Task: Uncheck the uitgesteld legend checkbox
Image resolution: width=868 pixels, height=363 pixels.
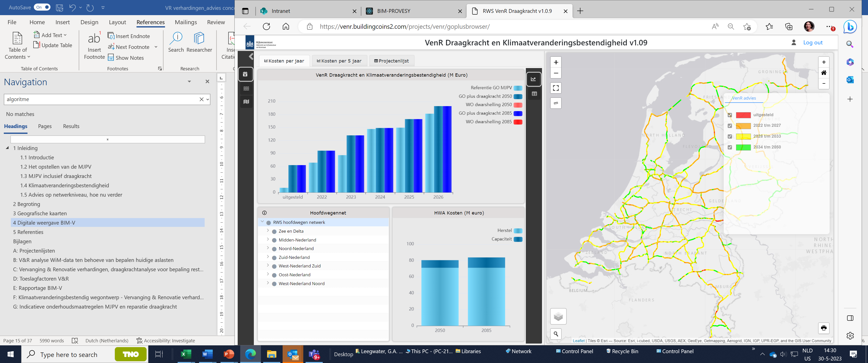Action: (x=730, y=115)
